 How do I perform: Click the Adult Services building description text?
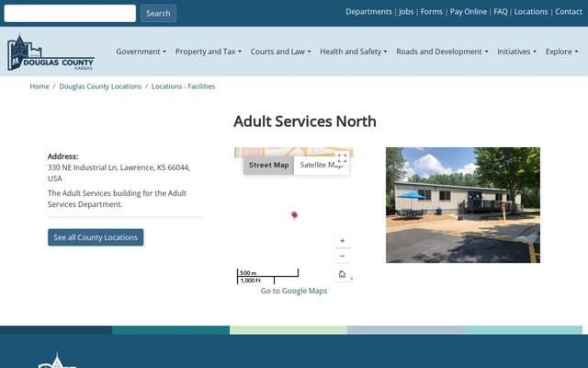(x=117, y=199)
